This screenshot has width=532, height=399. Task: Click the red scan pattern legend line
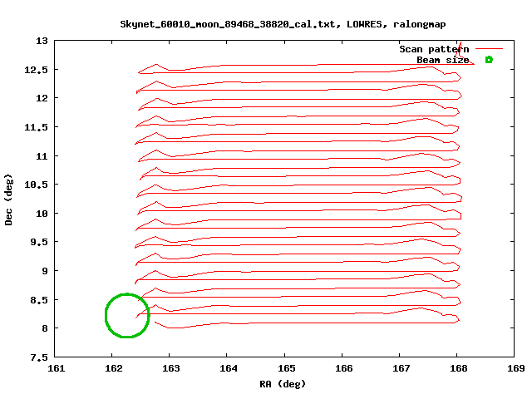pyautogui.click(x=489, y=49)
